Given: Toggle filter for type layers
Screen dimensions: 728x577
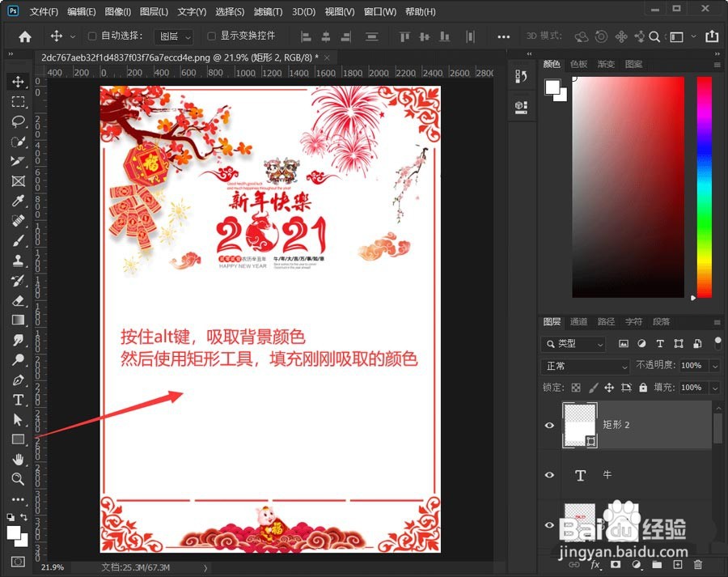Looking at the screenshot, I should click(660, 344).
